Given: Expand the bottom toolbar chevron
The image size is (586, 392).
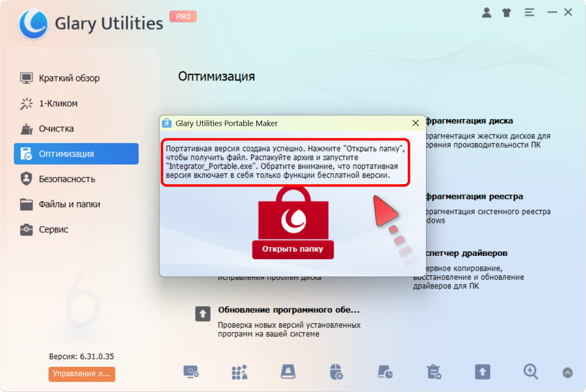Looking at the screenshot, I should tap(568, 373).
